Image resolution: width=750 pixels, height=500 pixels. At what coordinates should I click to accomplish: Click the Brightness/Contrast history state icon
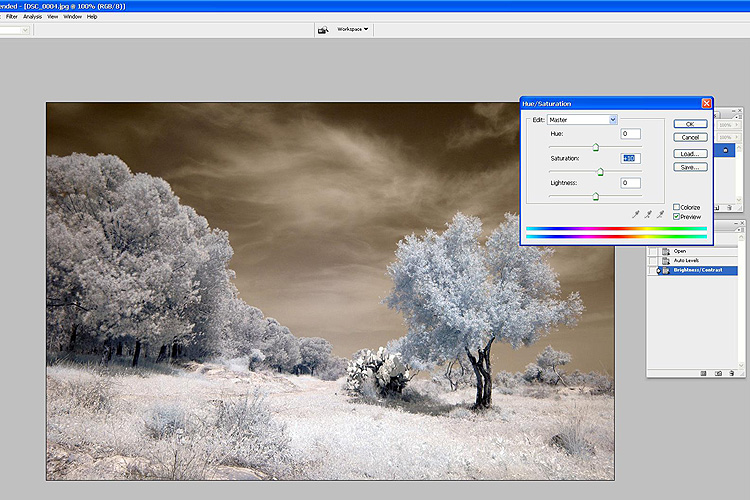pos(665,270)
